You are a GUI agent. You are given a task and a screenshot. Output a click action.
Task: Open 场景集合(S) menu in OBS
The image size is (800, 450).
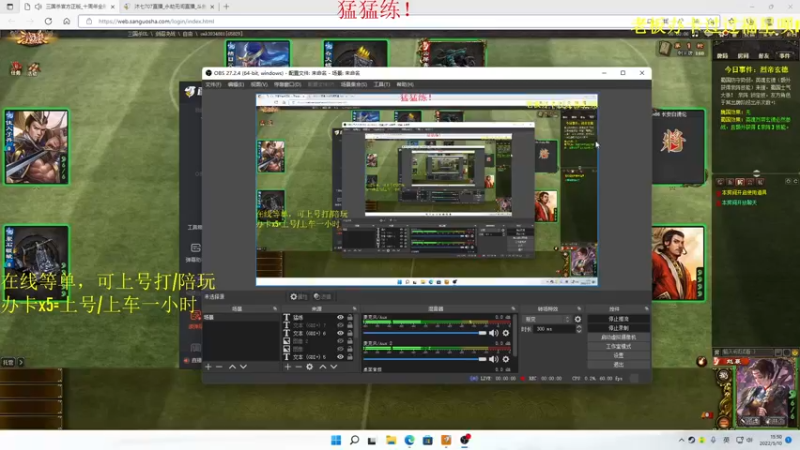(x=354, y=84)
